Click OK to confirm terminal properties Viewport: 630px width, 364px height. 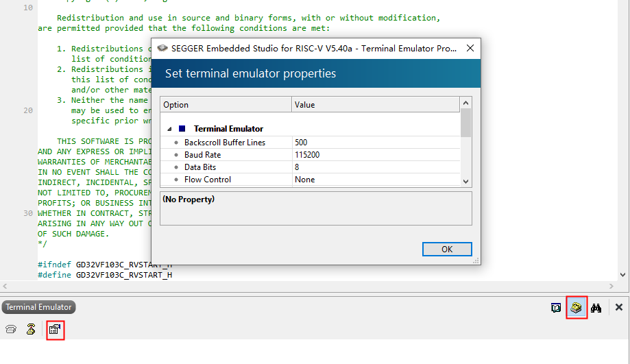[447, 249]
